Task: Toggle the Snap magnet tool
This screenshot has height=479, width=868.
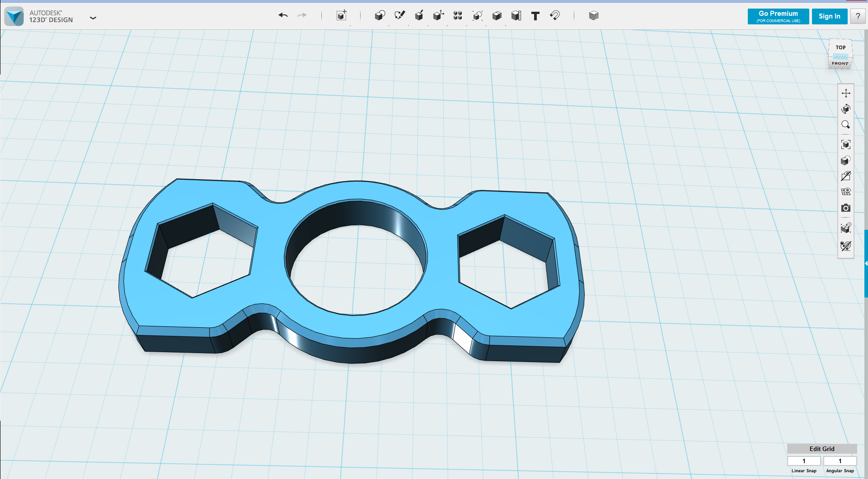Action: coord(555,15)
